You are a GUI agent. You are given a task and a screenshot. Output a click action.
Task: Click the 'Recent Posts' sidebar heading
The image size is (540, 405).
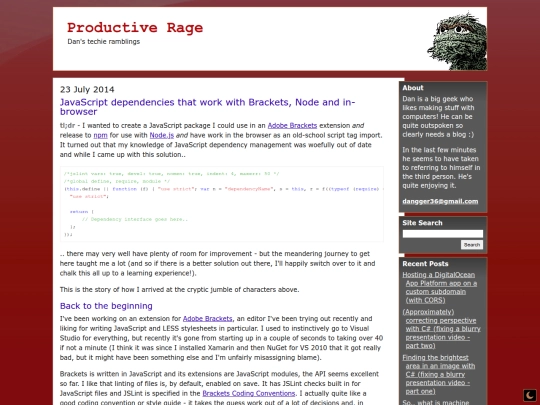[425, 264]
